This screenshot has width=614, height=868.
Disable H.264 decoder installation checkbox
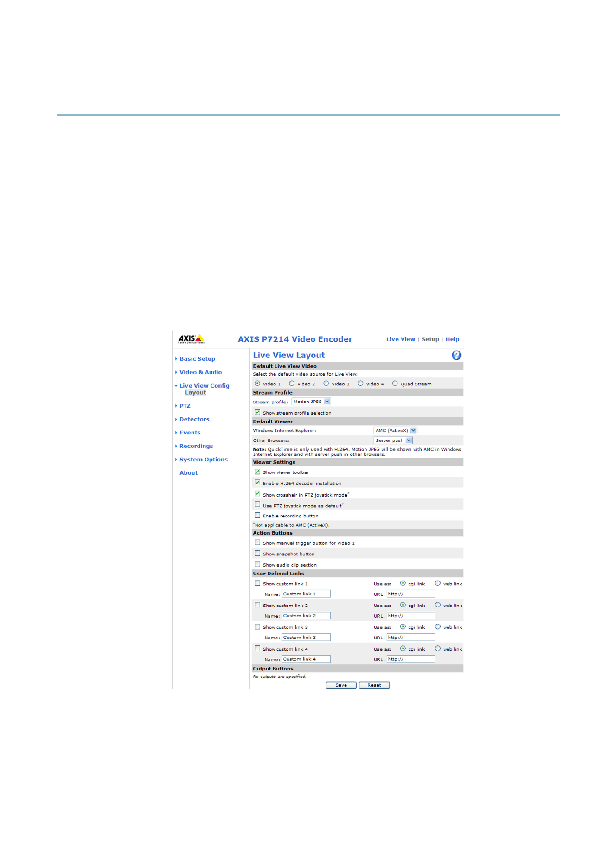pos(257,483)
